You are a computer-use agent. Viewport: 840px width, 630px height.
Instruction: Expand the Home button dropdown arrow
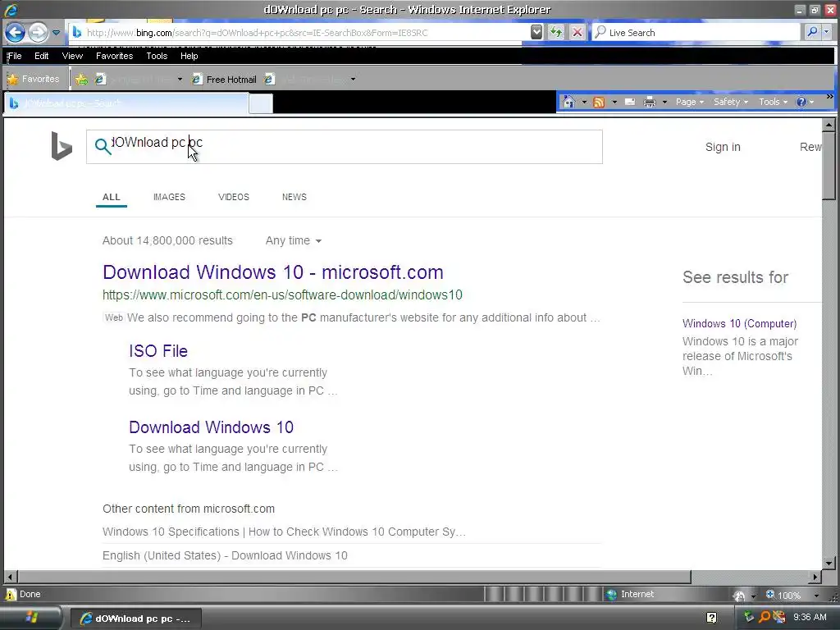pos(584,102)
